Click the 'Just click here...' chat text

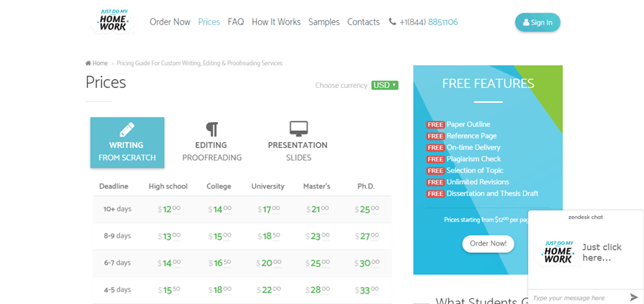coord(602,252)
